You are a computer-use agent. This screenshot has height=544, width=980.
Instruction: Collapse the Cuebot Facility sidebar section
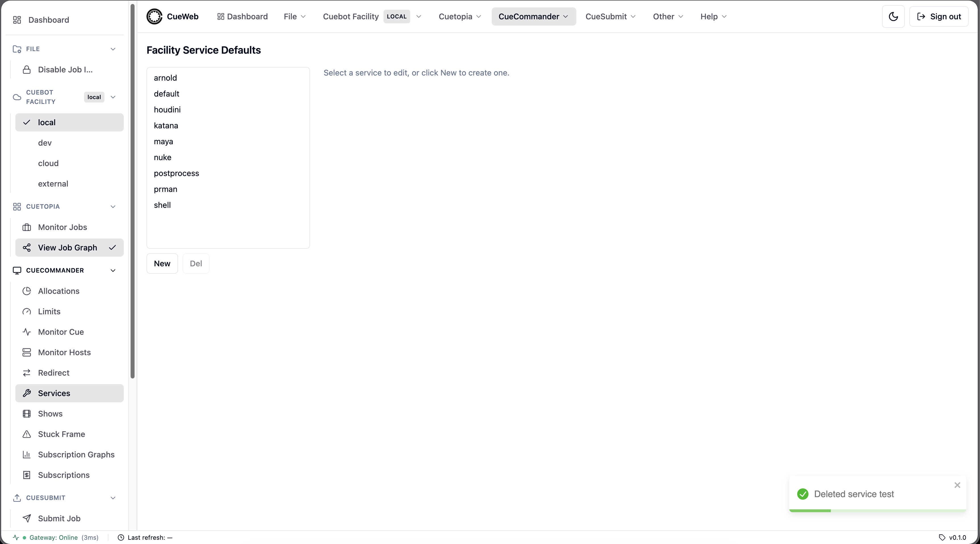coord(113,97)
